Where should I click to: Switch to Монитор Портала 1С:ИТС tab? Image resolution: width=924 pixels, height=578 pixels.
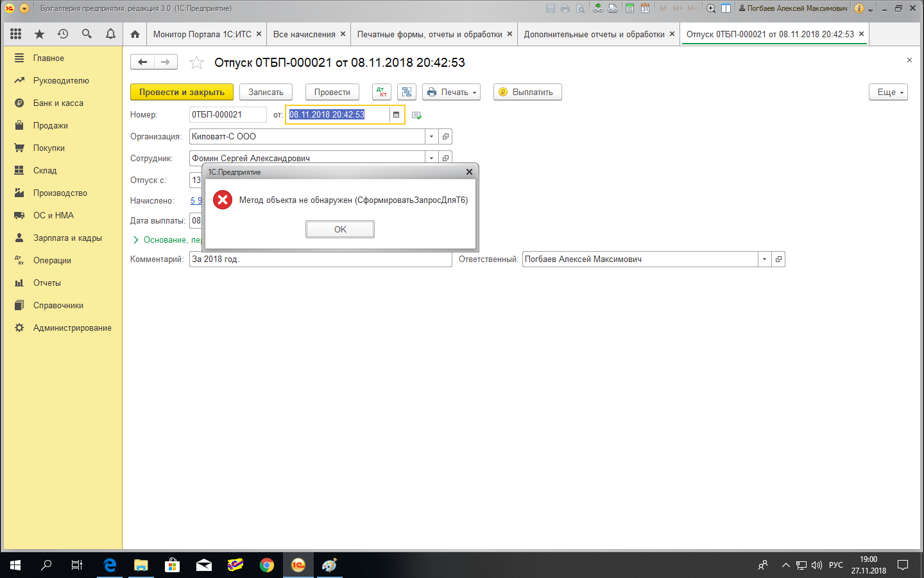(x=202, y=34)
